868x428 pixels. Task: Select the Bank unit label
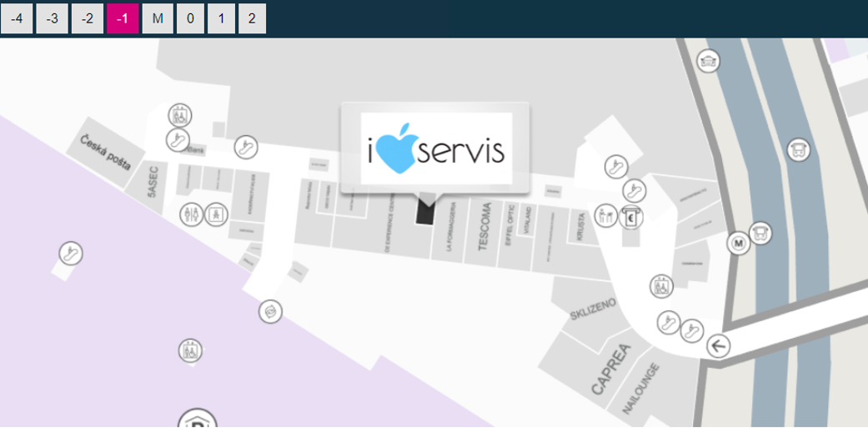[x=195, y=150]
